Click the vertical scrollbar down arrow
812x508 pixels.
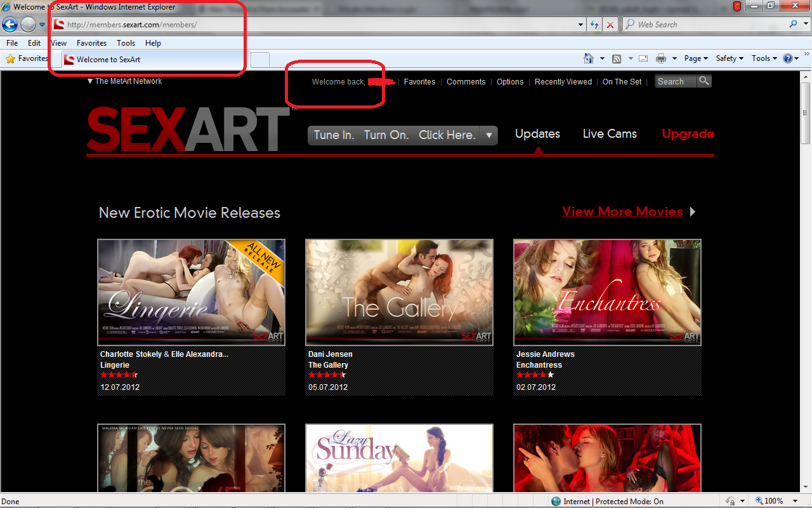pos(806,487)
